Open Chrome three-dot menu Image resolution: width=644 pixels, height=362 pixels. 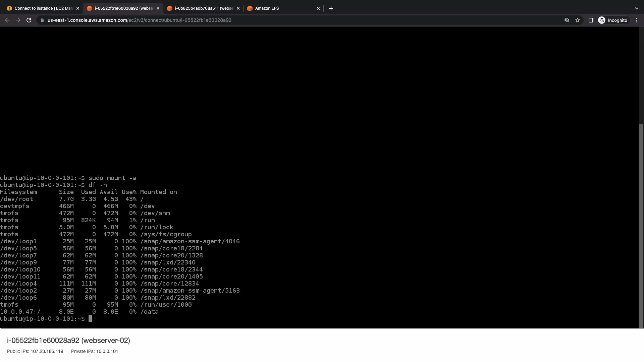[637, 20]
